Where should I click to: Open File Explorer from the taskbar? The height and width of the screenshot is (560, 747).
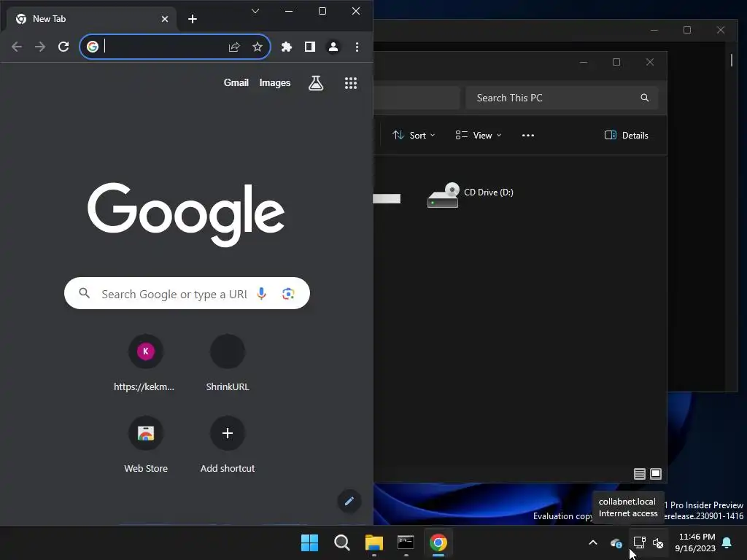click(374, 542)
